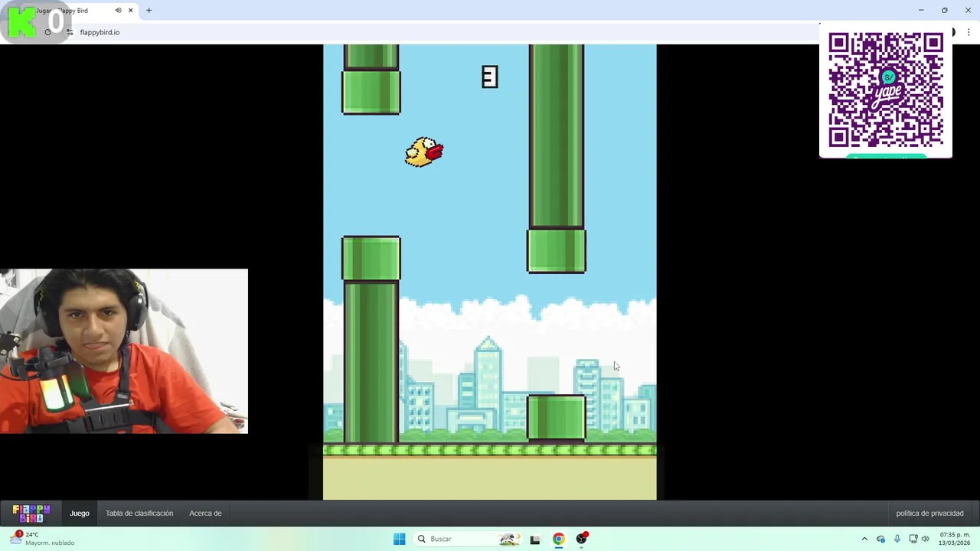Image resolution: width=980 pixels, height=551 pixels.
Task: Open the 07:35 p. m. clock
Action: click(x=955, y=539)
